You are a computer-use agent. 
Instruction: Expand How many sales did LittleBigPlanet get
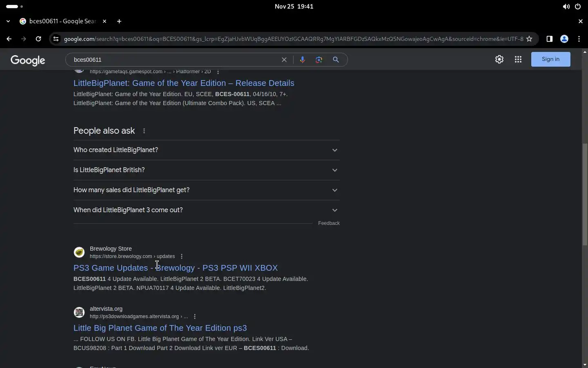pyautogui.click(x=207, y=190)
